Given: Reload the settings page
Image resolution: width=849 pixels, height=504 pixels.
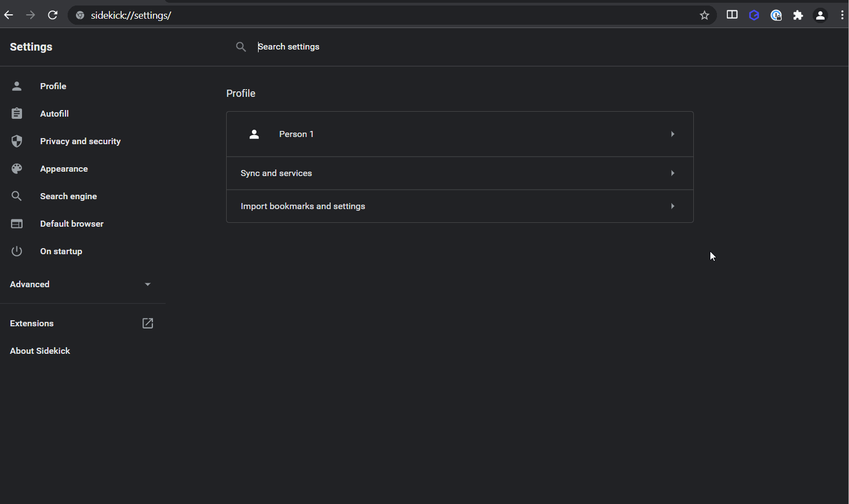Looking at the screenshot, I should tap(53, 15).
